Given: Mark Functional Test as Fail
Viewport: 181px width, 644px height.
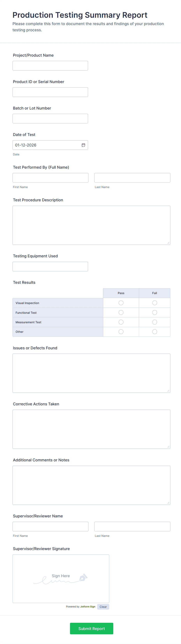Looking at the screenshot, I should pos(155,312).
